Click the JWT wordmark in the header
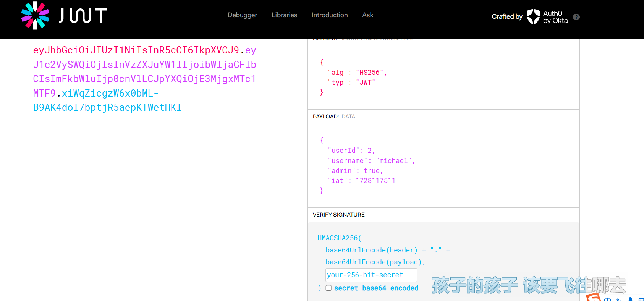 [83, 16]
